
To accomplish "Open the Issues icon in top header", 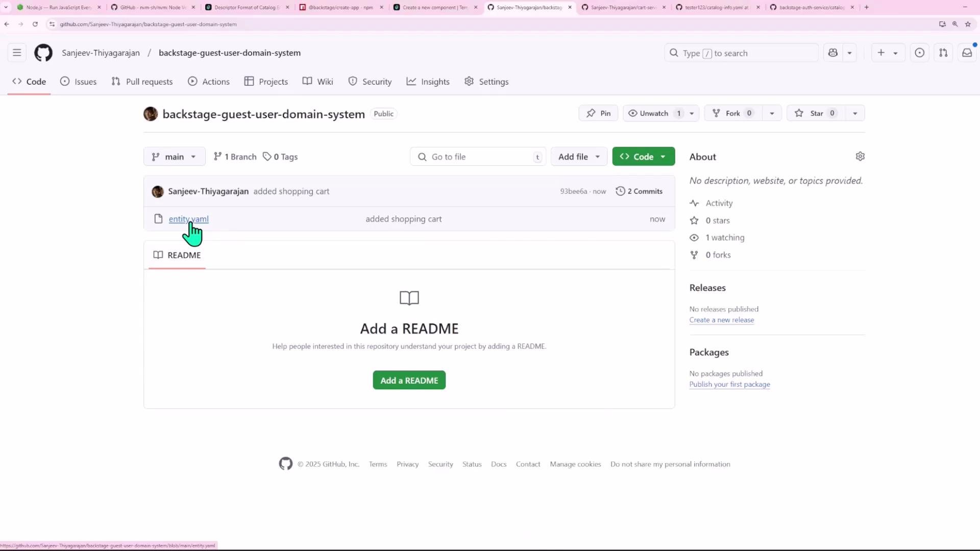I will point(919,53).
